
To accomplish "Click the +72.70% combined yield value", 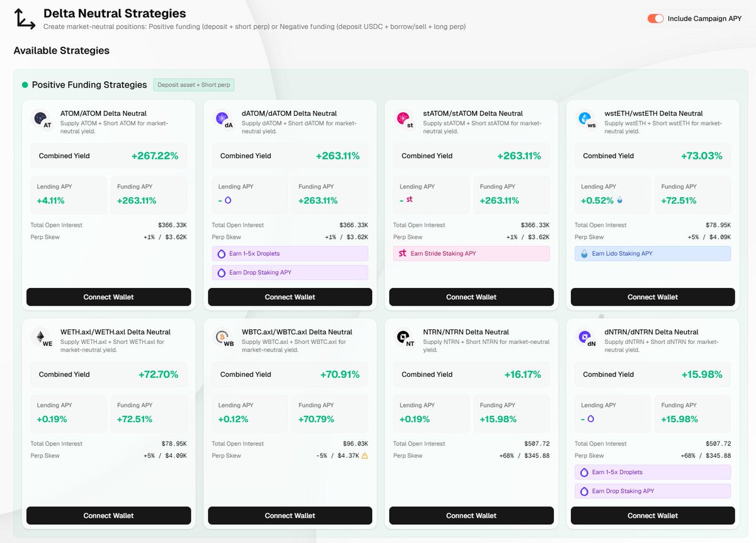I will click(x=158, y=374).
